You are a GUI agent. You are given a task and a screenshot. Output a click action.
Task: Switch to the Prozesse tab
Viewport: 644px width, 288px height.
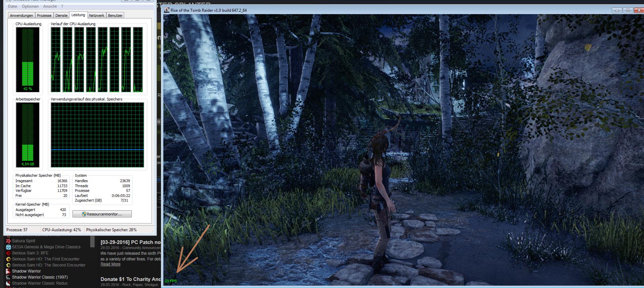[44, 15]
